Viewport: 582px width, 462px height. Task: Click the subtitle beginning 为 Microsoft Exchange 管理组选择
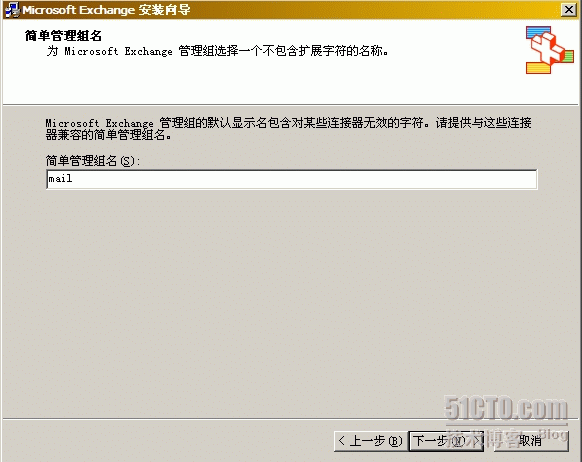(218, 51)
